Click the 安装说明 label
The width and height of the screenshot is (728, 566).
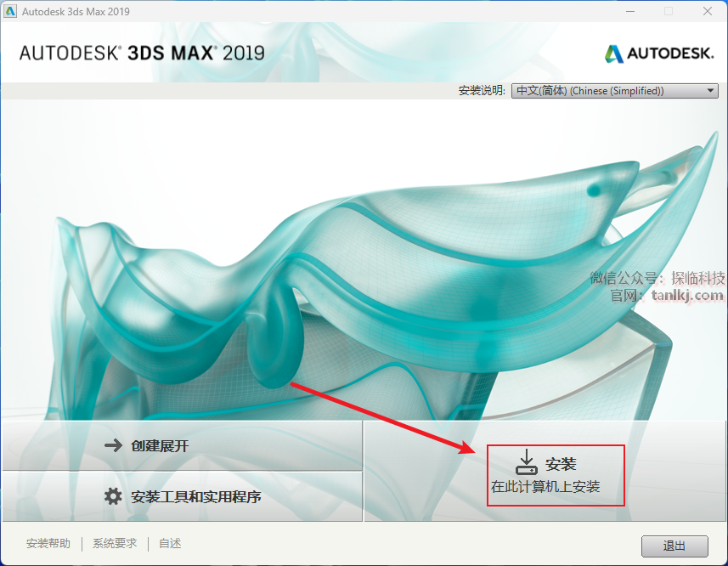tap(482, 91)
